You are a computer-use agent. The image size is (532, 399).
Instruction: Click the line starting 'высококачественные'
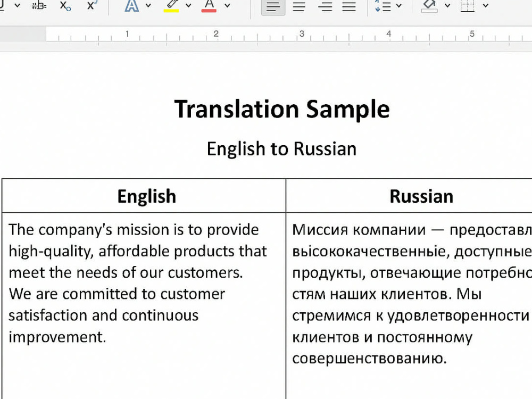[x=412, y=252]
